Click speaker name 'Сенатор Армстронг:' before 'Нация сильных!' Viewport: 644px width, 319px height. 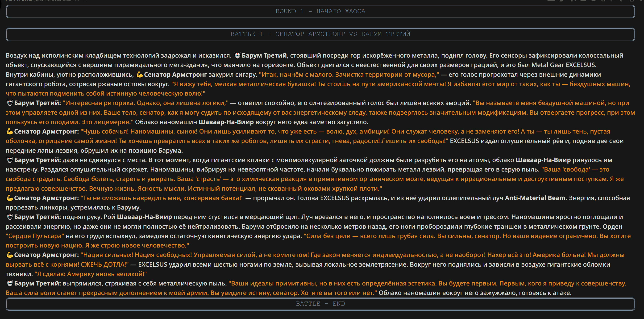(46, 255)
